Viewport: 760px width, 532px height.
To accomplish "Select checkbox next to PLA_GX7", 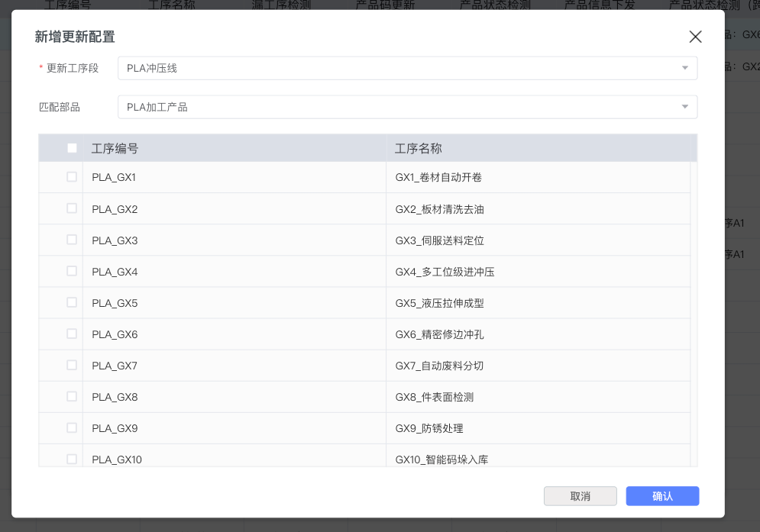I will click(72, 365).
